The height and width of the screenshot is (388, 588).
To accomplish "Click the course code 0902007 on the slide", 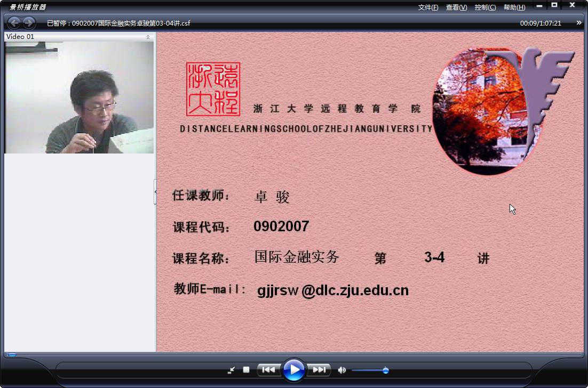I will 281,226.
